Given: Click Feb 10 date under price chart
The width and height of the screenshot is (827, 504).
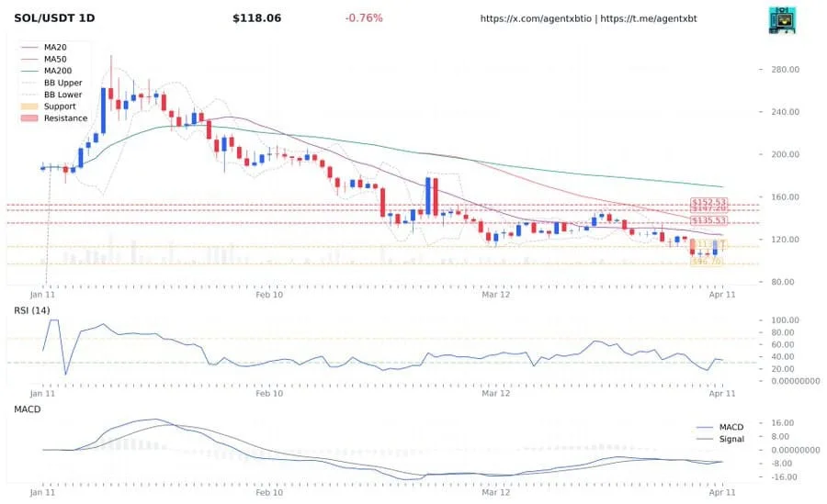Looking at the screenshot, I should [269, 295].
